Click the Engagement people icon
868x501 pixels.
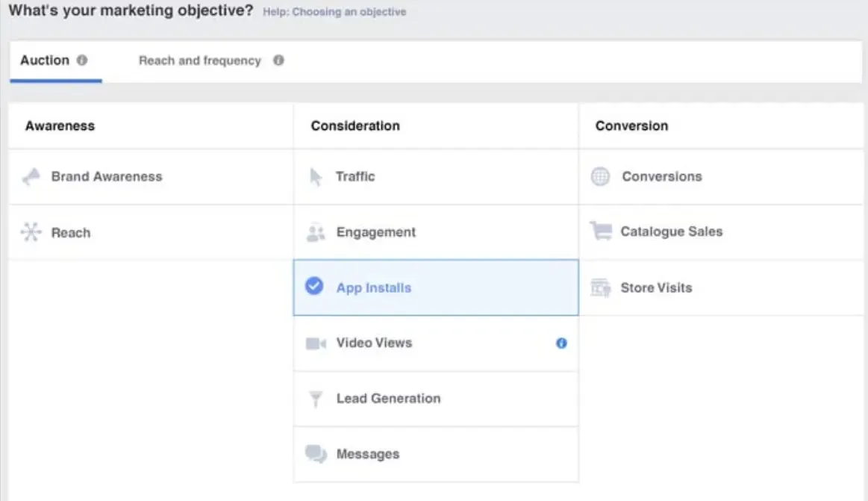pyautogui.click(x=315, y=232)
